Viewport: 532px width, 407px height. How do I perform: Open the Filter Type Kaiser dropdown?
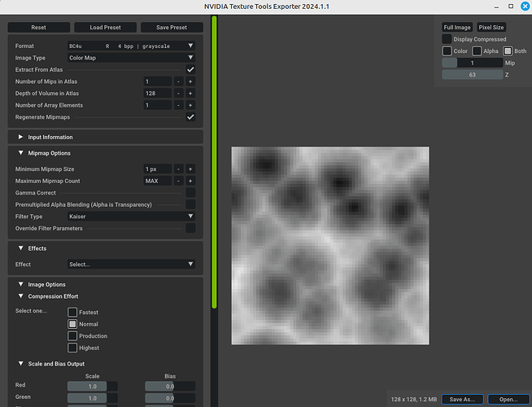pos(131,217)
